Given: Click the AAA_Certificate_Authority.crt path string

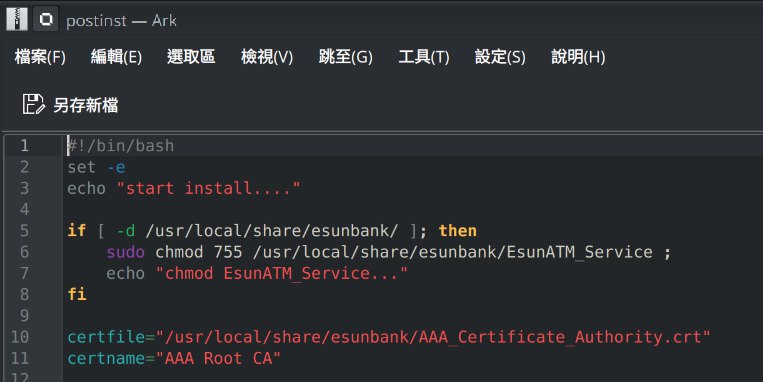Looking at the screenshot, I should coord(433,337).
